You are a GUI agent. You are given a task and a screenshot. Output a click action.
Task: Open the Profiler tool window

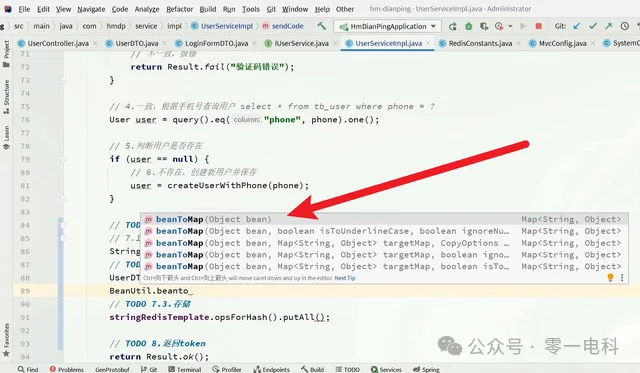pos(227,369)
